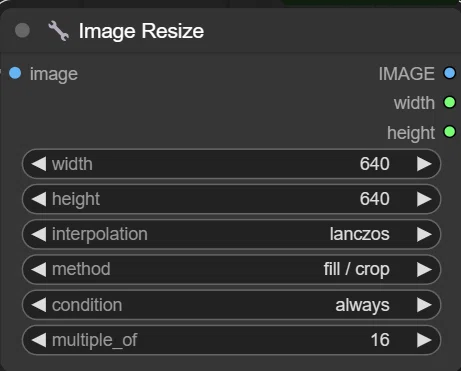This screenshot has width=461, height=371.
Task: Select next interpolation option via right arrow
Action: pyautogui.click(x=424, y=234)
